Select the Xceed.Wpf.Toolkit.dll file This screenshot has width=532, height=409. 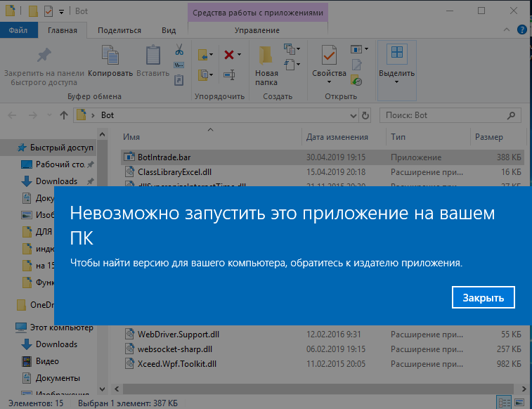323,364
